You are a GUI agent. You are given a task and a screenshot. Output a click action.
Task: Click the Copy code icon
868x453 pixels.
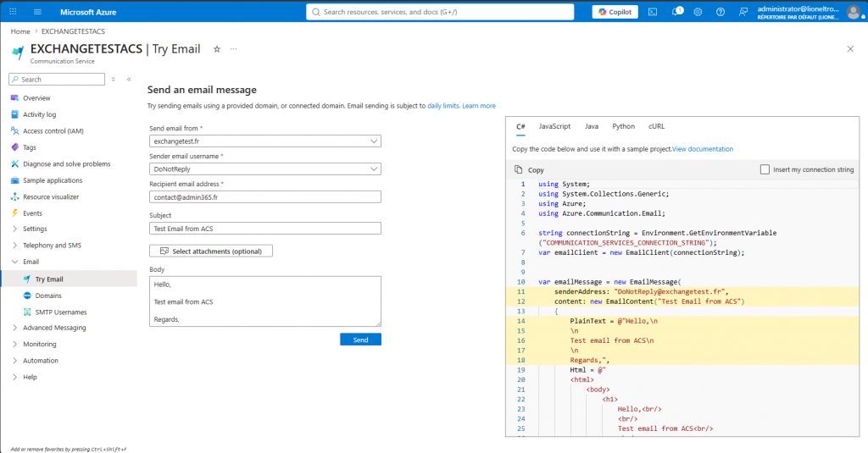[x=518, y=169]
